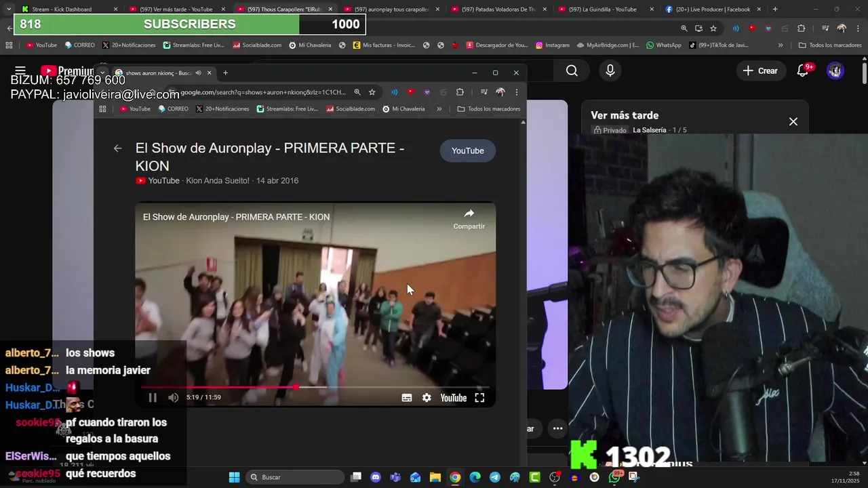Image resolution: width=868 pixels, height=488 pixels.
Task: Click the YouTube 'Crear' button
Action: [760, 70]
